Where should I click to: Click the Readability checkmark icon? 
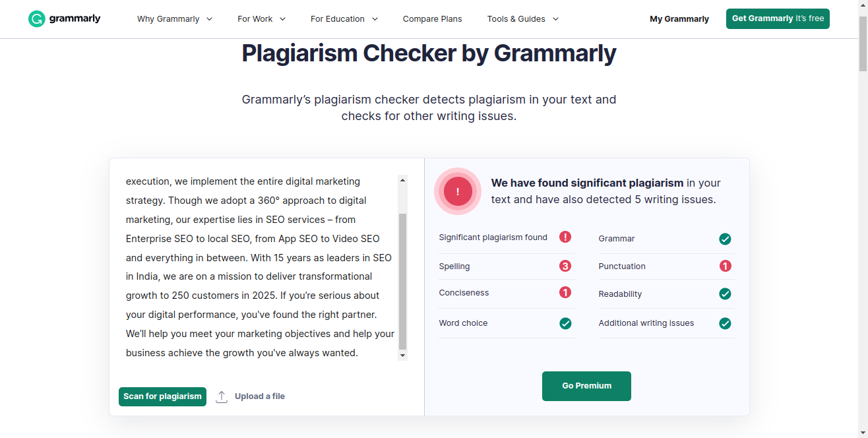tap(725, 294)
